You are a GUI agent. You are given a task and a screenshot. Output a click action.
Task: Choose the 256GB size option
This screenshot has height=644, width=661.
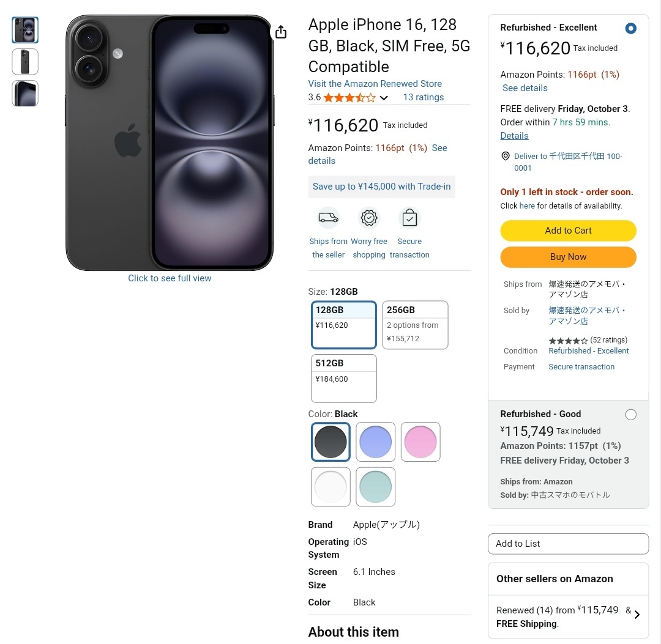coord(415,325)
